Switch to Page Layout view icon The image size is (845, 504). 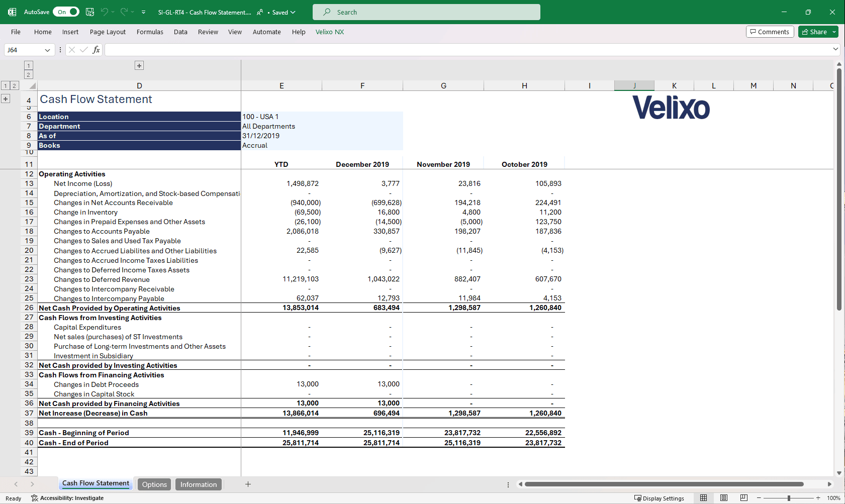(x=724, y=498)
